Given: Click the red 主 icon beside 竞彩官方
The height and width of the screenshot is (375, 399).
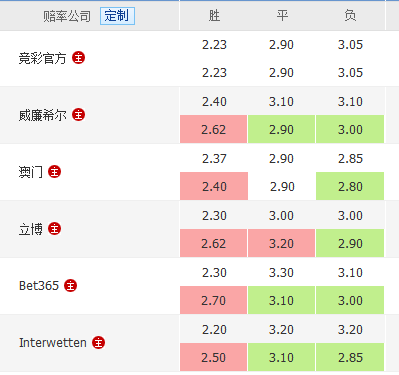Looking at the screenshot, I should (x=78, y=58).
